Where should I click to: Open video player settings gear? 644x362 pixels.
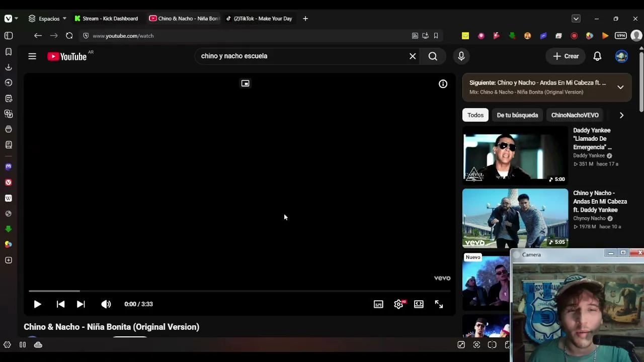398,304
